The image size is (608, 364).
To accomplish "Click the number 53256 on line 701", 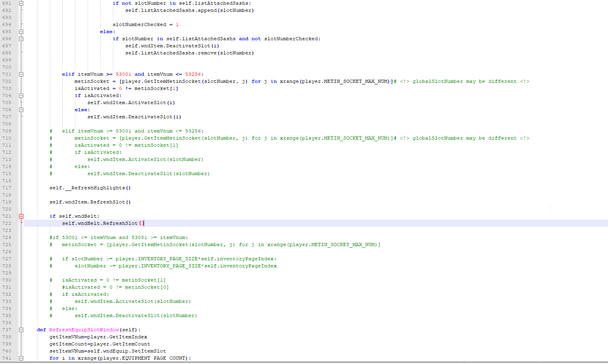I will [193, 74].
